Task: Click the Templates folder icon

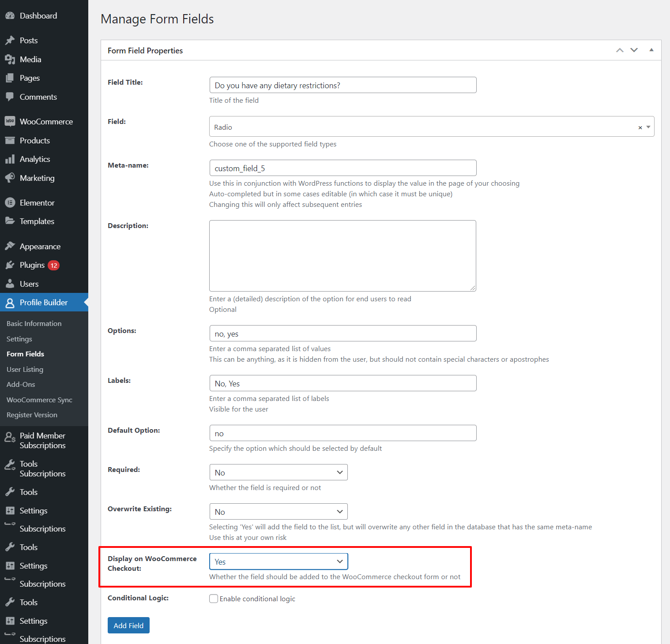Action: pos(10,221)
